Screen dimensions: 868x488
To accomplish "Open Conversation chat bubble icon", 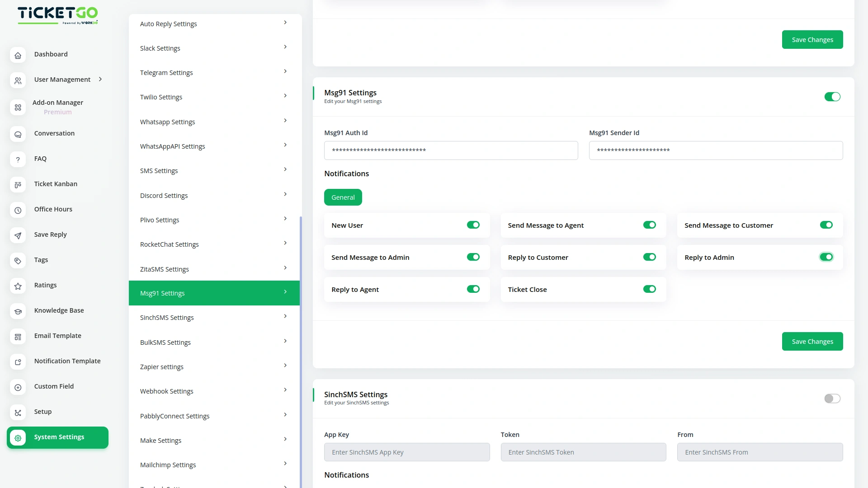I will click(x=18, y=134).
